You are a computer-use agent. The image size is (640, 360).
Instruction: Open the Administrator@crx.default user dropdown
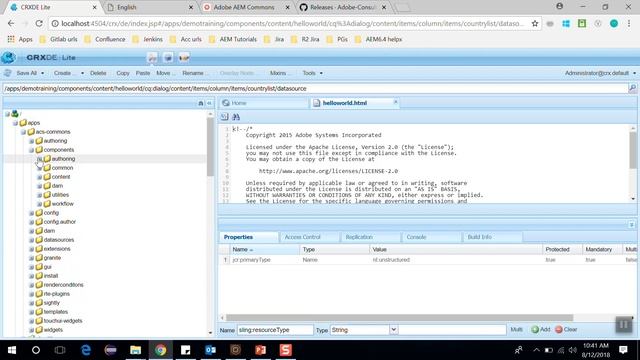click(600, 73)
